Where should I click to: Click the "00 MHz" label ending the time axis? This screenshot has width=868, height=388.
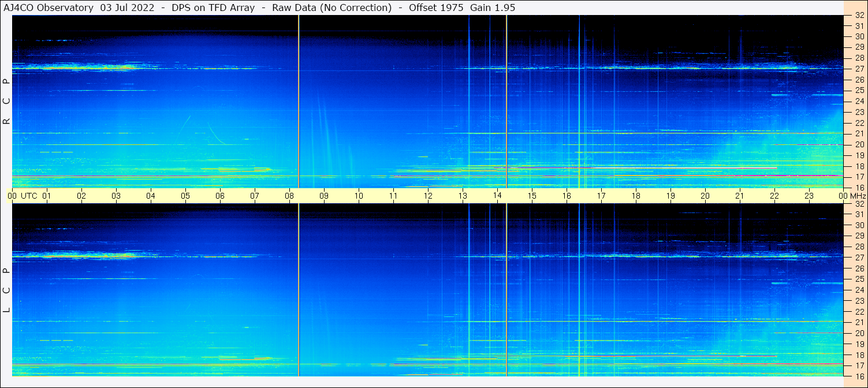(852, 196)
